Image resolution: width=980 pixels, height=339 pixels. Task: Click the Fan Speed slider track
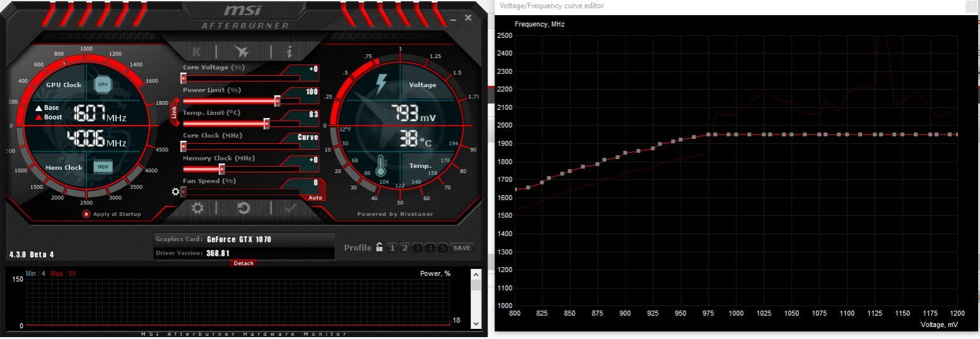(240, 192)
